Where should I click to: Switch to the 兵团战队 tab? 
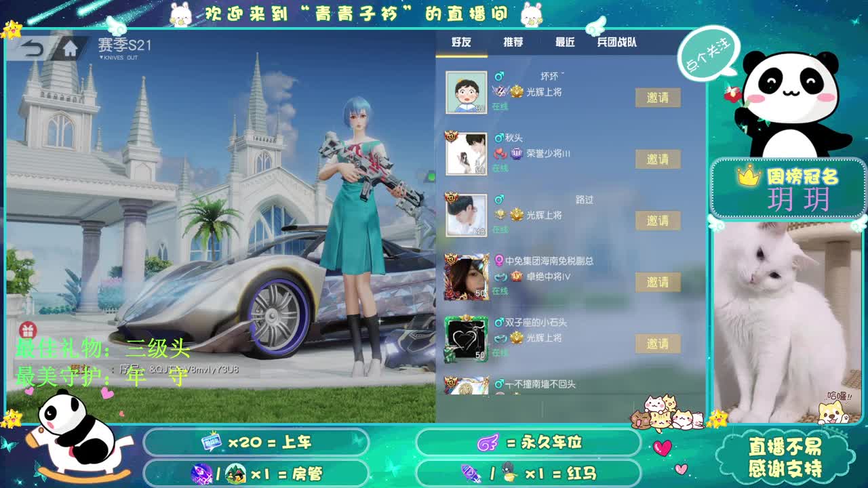616,42
